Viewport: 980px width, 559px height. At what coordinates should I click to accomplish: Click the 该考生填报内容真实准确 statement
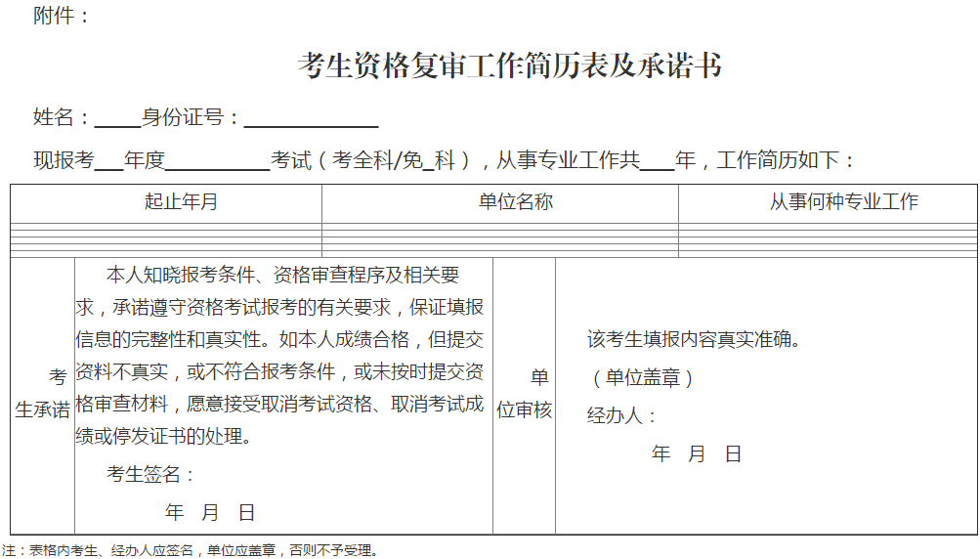tap(694, 340)
